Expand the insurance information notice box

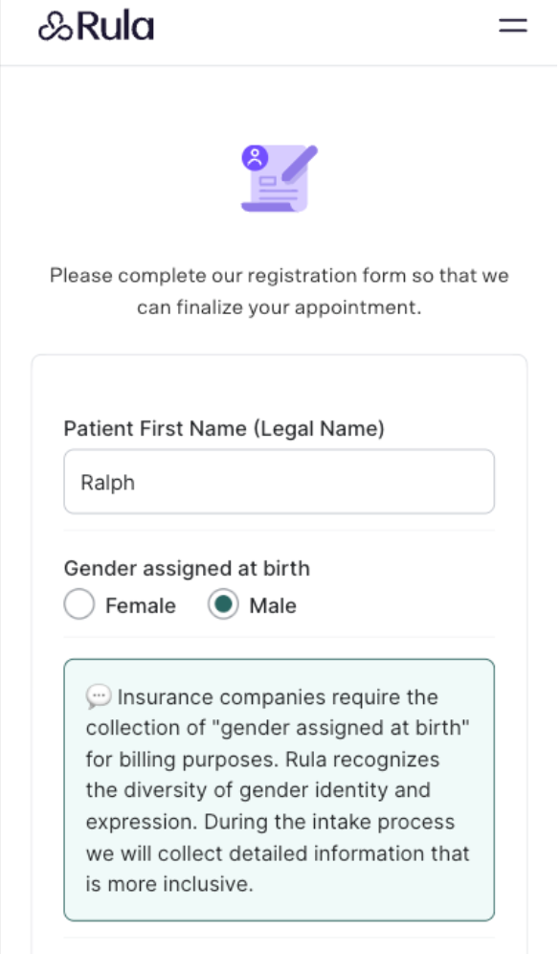tap(279, 790)
